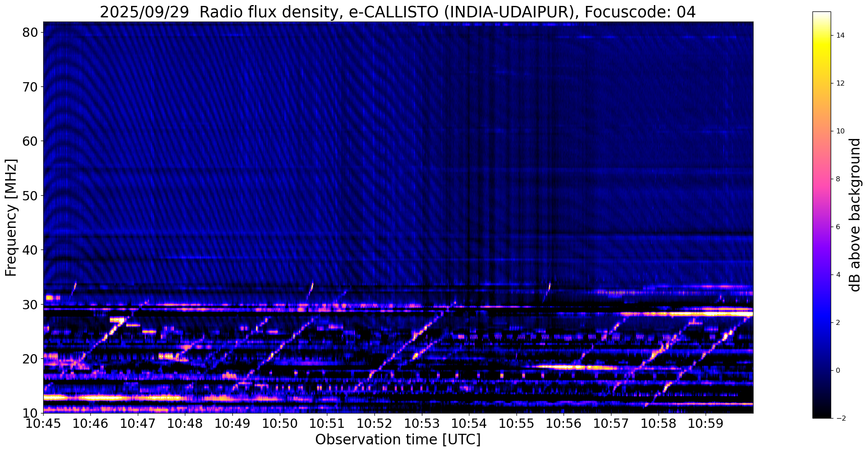Click the 10:46 time tick label
Image resolution: width=868 pixels, height=452 pixels.
tap(91, 424)
